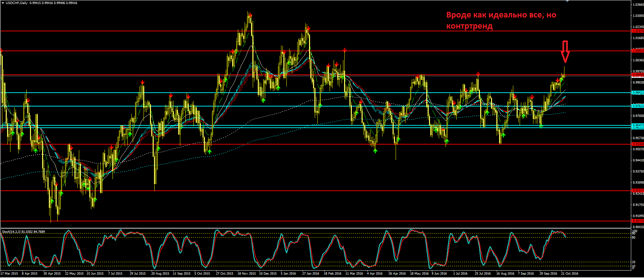Click the 20 Aug 2015 date on the time axis
Viewport: 644px width, 278px height.
160,274
